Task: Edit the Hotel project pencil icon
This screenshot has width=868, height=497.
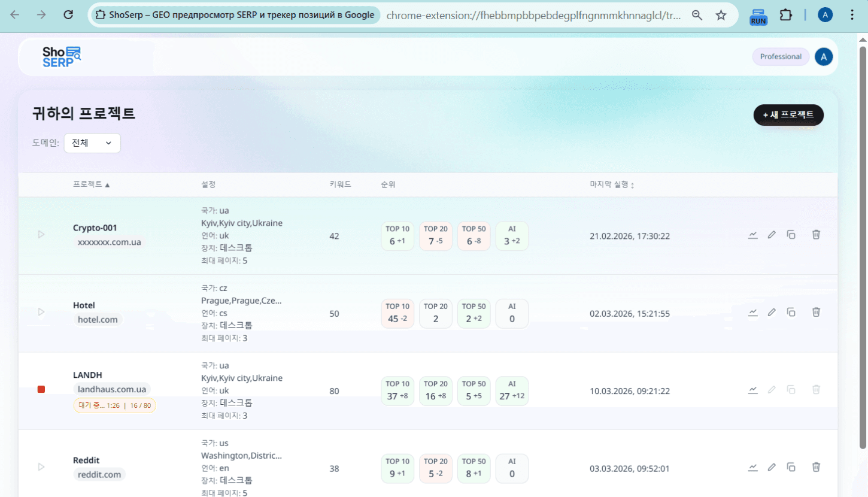Action: pos(772,312)
